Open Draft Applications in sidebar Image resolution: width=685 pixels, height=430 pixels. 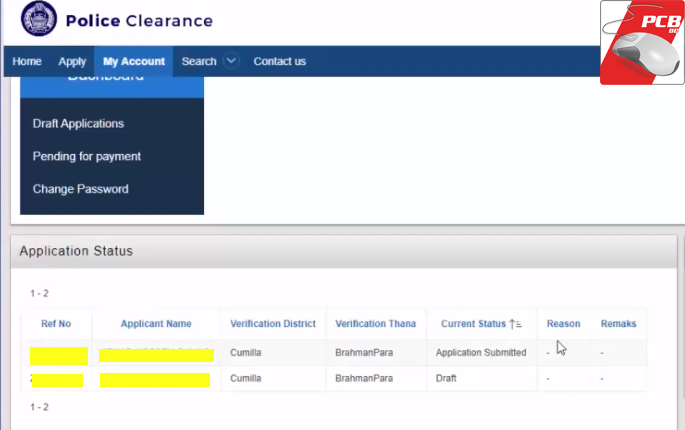point(78,124)
